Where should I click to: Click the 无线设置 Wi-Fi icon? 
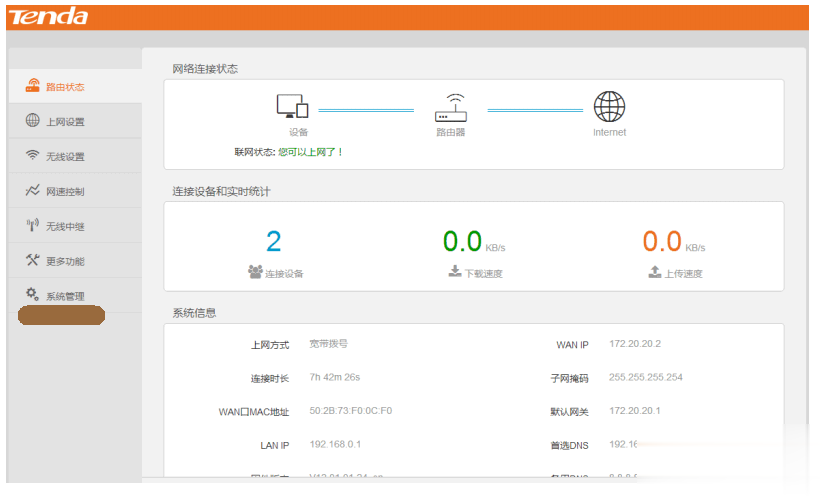coord(33,155)
